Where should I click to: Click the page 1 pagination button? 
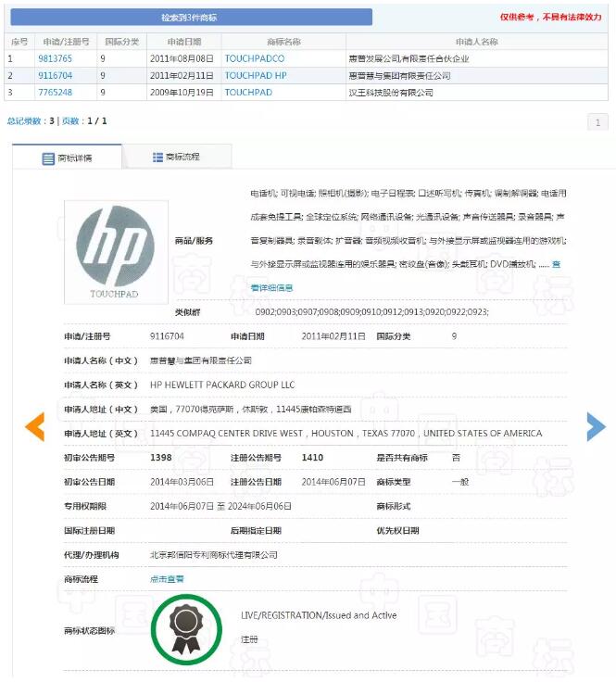[597, 122]
